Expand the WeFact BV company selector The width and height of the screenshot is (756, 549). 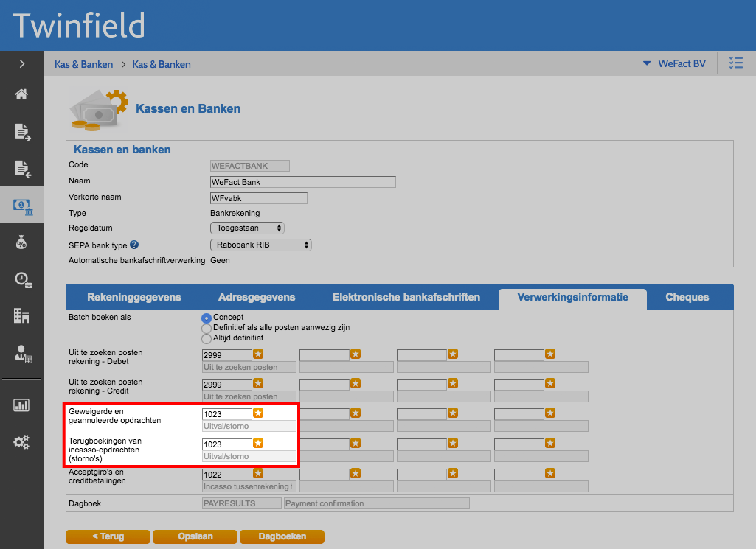click(674, 64)
